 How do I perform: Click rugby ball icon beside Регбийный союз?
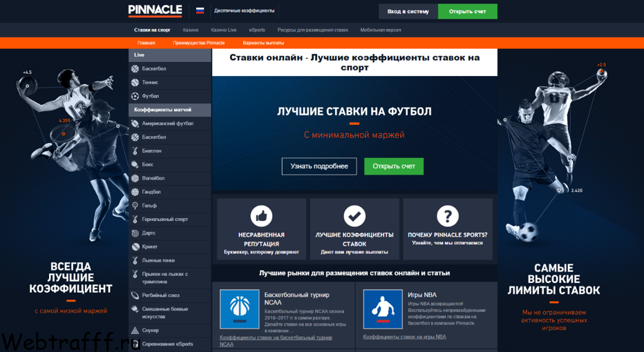135,295
